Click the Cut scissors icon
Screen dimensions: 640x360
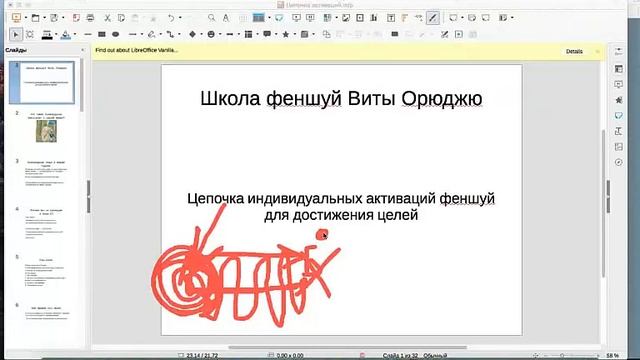click(107, 18)
